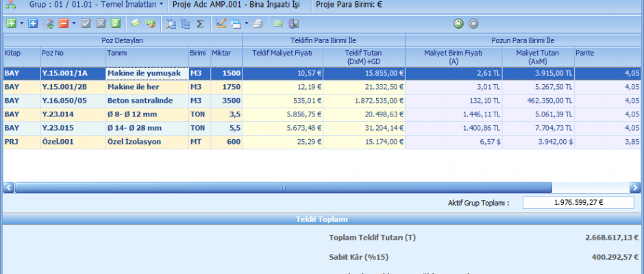Click the gray forward arrow navigation icon
644x274 pixels.
pos(473,23)
